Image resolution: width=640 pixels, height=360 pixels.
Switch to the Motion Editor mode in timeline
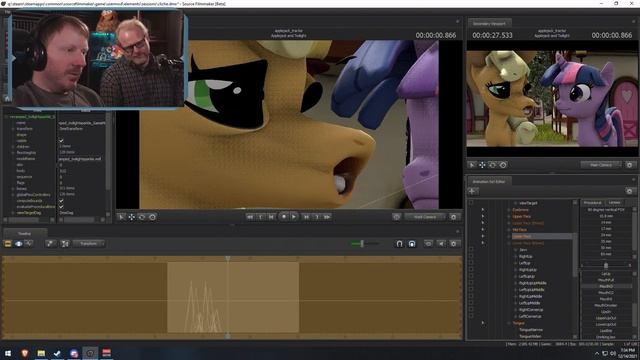pyautogui.click(x=19, y=244)
